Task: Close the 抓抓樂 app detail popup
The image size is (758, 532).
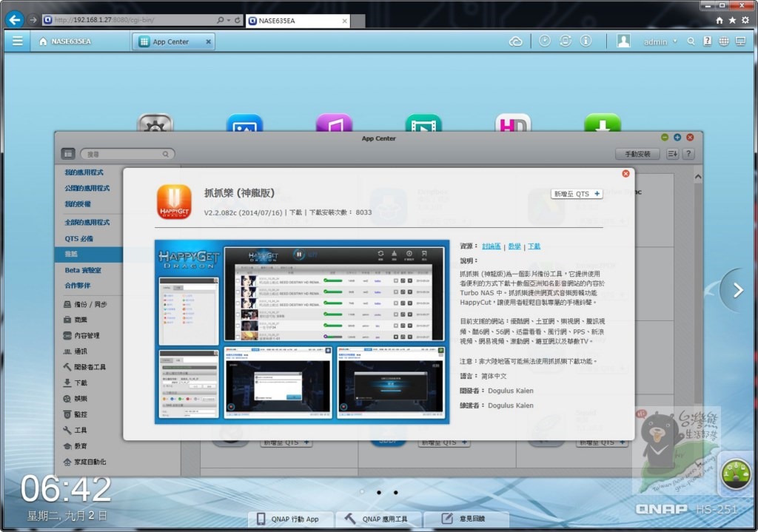Action: pyautogui.click(x=625, y=173)
